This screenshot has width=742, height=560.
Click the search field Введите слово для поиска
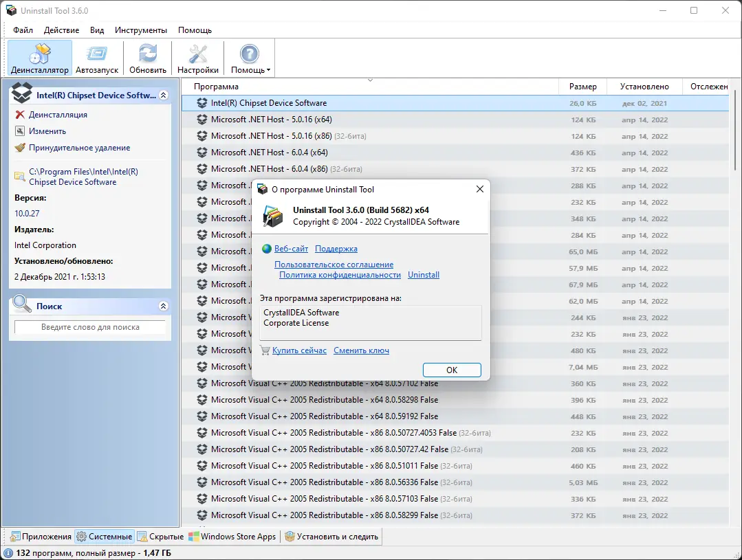90,327
